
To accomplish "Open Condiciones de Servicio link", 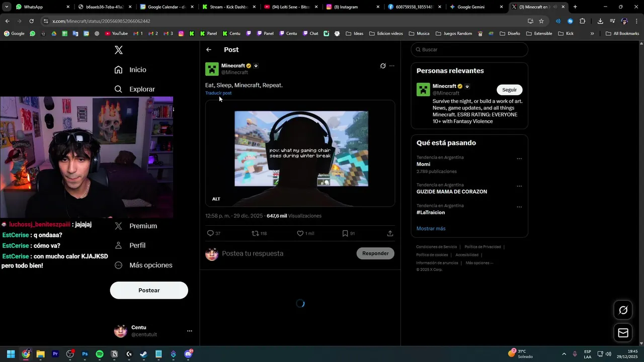I will coord(436,247).
